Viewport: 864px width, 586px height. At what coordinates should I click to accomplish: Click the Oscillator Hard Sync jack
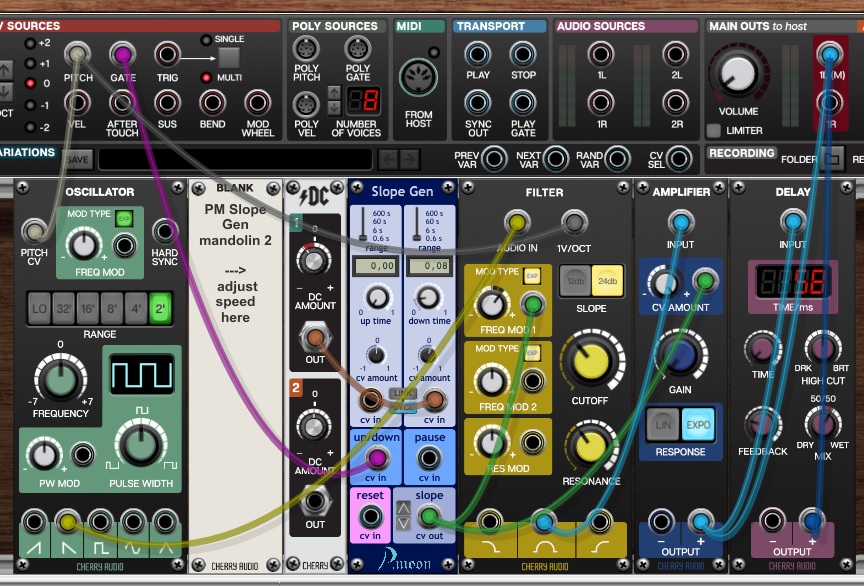coord(165,232)
